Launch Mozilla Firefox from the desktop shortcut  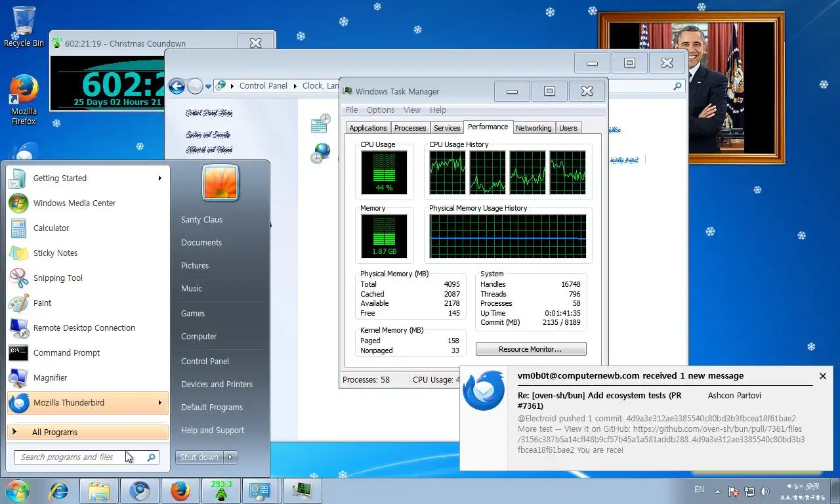click(24, 99)
